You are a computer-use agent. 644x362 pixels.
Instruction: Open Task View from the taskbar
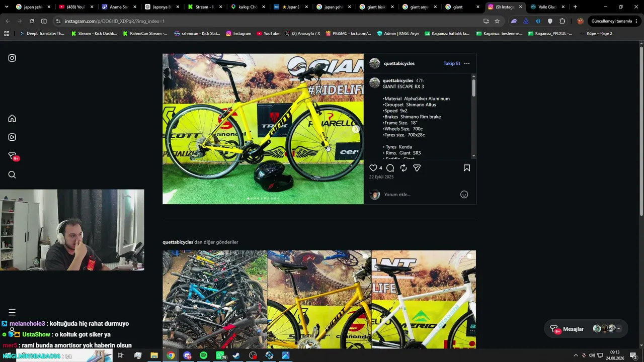point(121,355)
